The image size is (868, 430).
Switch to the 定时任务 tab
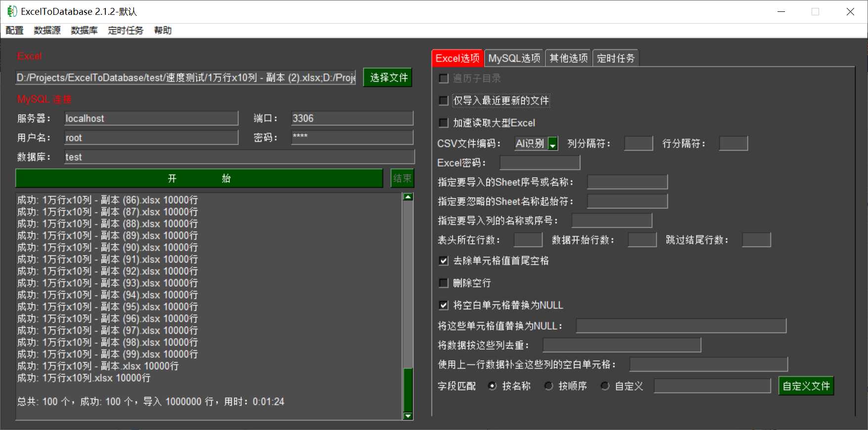click(x=615, y=58)
